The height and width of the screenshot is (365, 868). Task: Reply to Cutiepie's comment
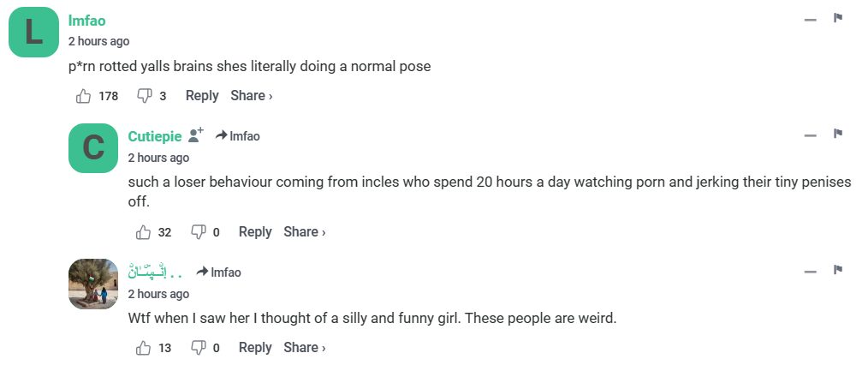pos(255,232)
